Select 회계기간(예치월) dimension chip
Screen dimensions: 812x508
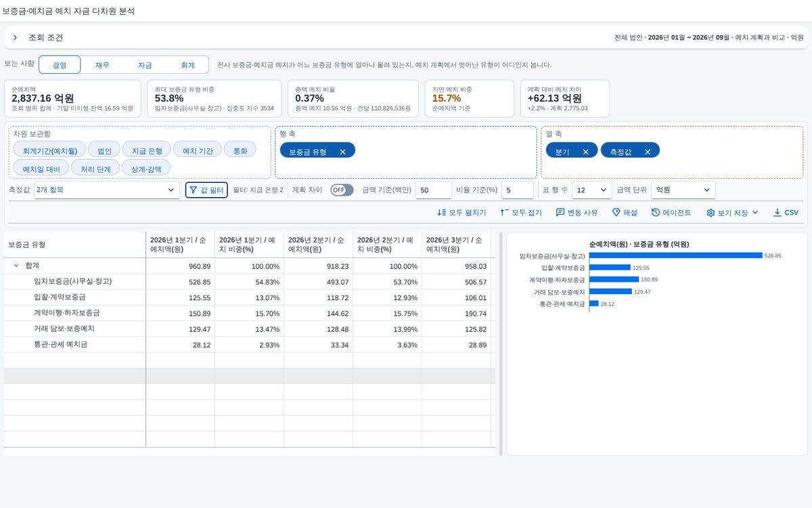[x=50, y=151]
